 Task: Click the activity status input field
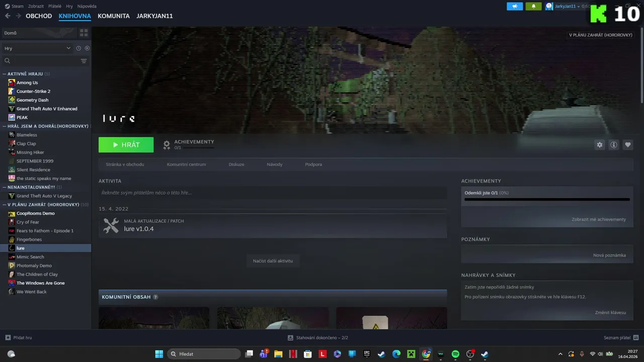[273, 193]
